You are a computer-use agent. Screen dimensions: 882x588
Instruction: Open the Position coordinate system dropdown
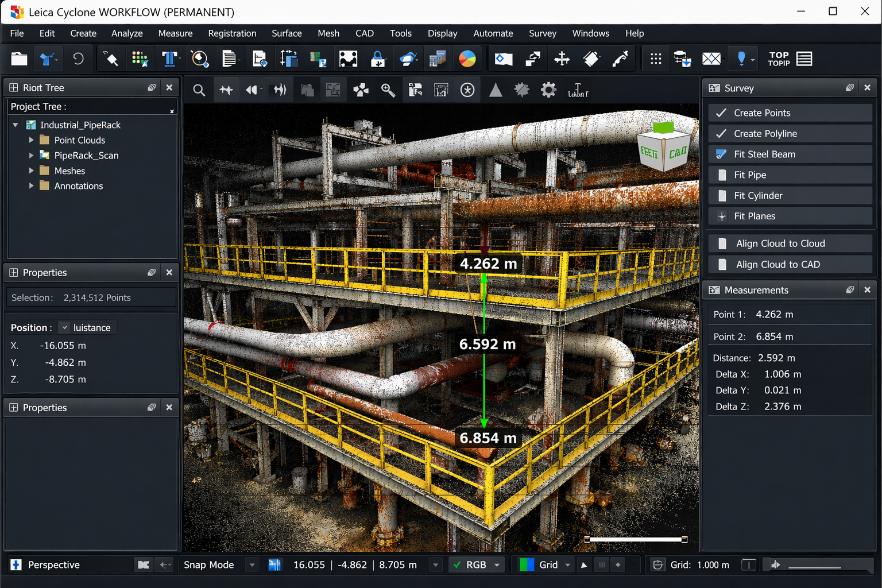65,327
